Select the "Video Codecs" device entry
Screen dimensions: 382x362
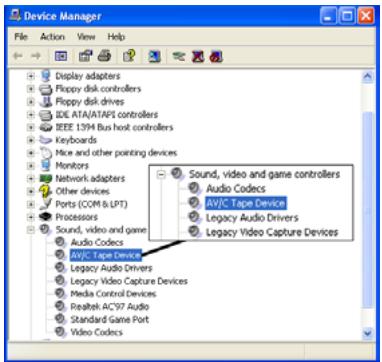pos(96,332)
